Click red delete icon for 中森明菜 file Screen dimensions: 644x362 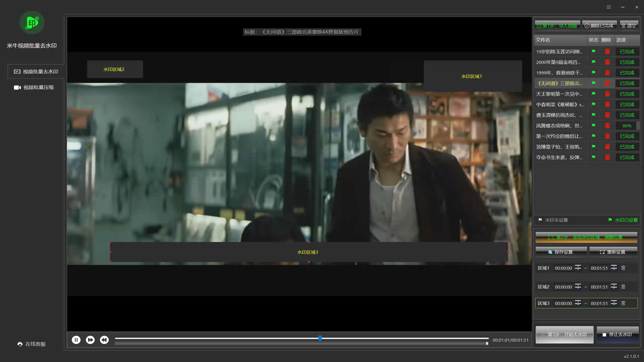[607, 105]
